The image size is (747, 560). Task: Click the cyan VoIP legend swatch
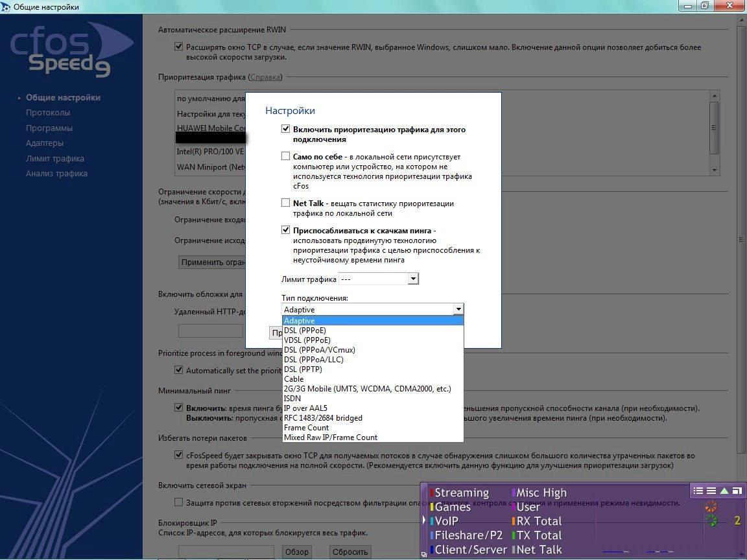tap(432, 521)
